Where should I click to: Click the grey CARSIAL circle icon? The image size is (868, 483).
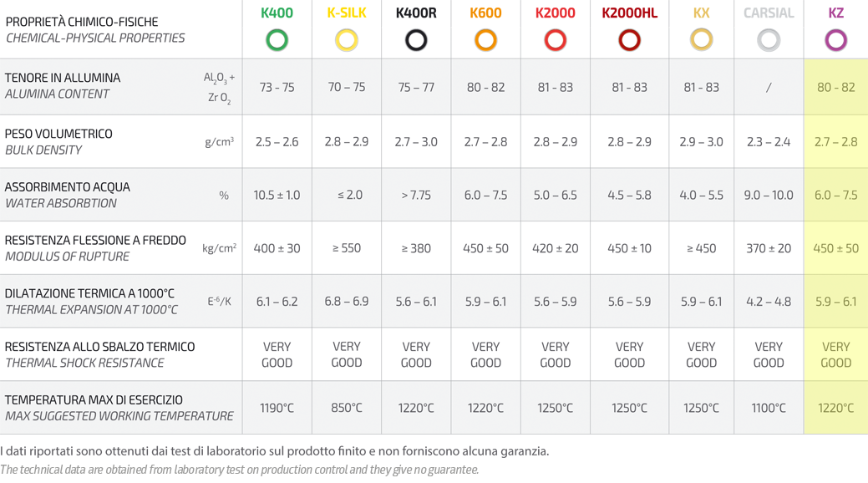coord(769,40)
